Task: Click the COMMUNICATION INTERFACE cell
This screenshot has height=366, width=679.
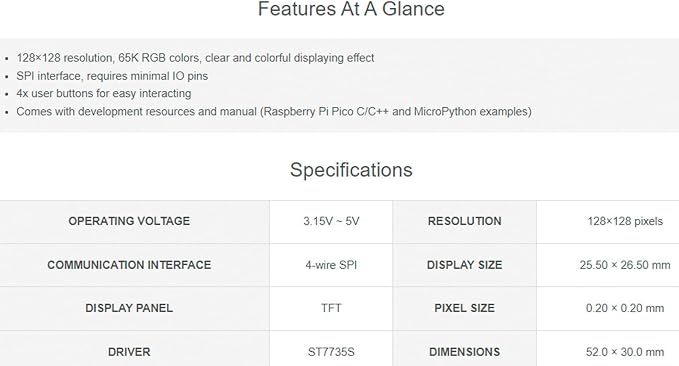Action: tap(134, 265)
